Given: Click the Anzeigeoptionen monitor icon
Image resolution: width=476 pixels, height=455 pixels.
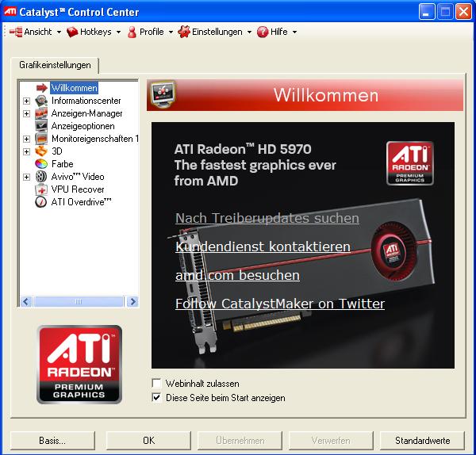Looking at the screenshot, I should pyautogui.click(x=41, y=126).
